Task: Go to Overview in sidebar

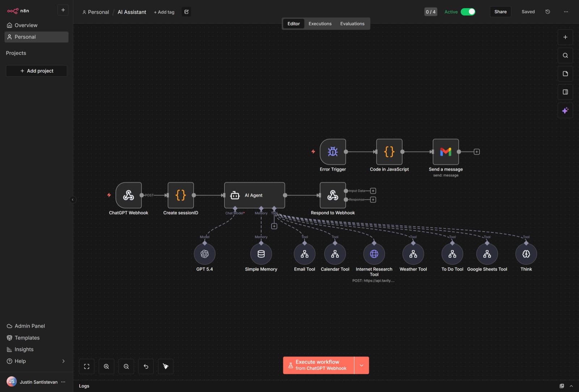Action: (36, 25)
